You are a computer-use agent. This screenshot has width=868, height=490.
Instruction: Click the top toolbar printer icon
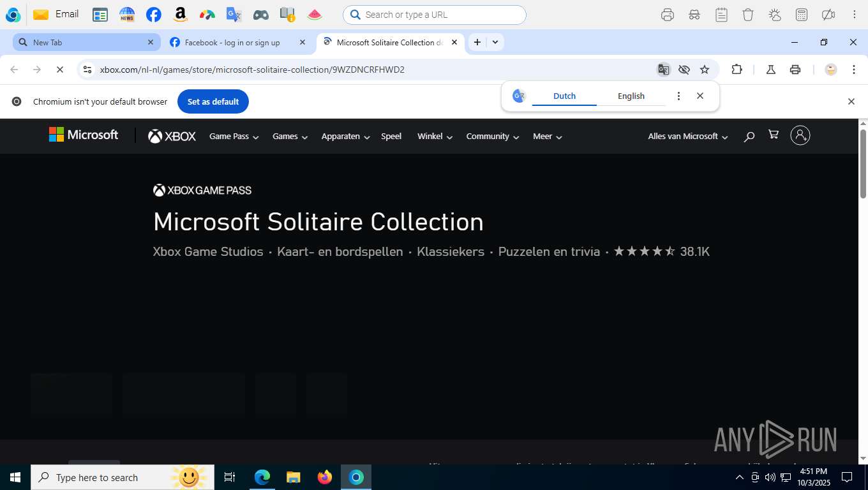(668, 15)
